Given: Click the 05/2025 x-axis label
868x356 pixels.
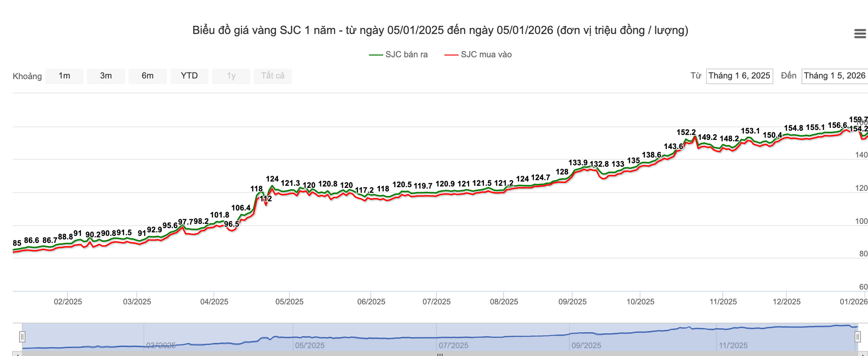Looking at the screenshot, I should pos(289,302).
